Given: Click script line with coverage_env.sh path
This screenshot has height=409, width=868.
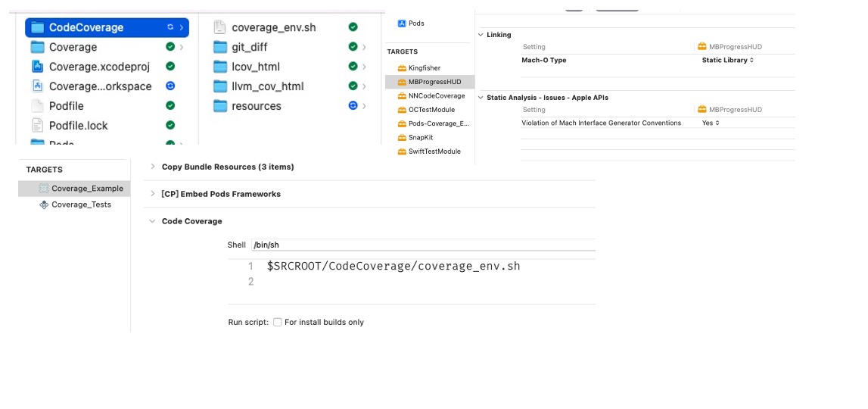Looking at the screenshot, I should click(x=394, y=266).
